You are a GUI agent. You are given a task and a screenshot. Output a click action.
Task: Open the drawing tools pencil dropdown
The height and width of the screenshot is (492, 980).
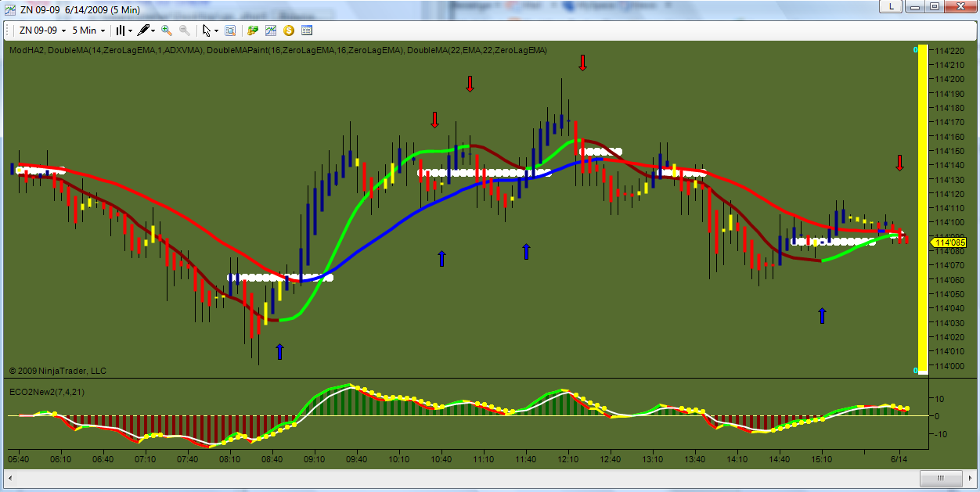point(146,31)
